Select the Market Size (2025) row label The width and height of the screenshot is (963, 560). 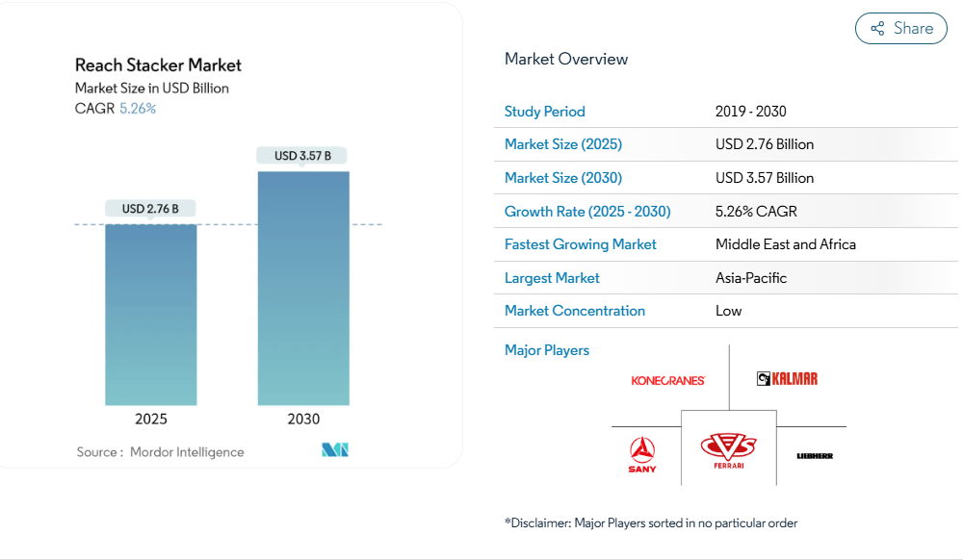[x=563, y=144]
